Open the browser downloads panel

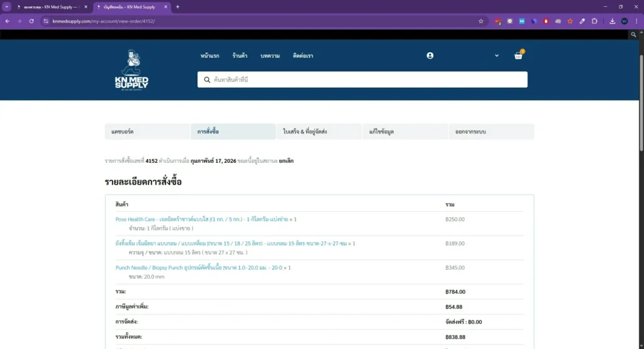click(613, 21)
